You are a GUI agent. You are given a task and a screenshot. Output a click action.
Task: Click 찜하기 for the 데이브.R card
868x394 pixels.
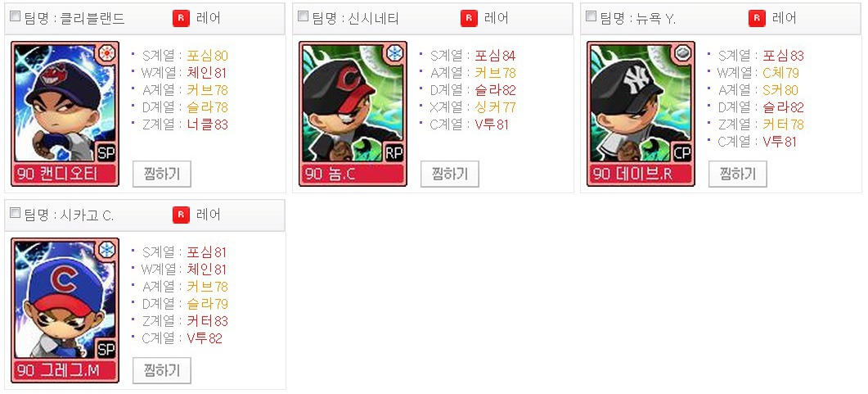click(x=737, y=174)
